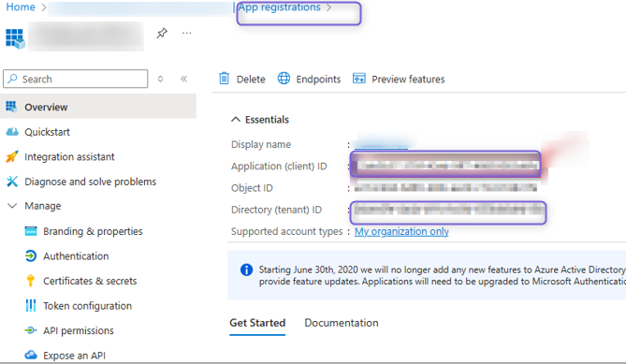
Task: Click the Object ID label
Action: [252, 188]
